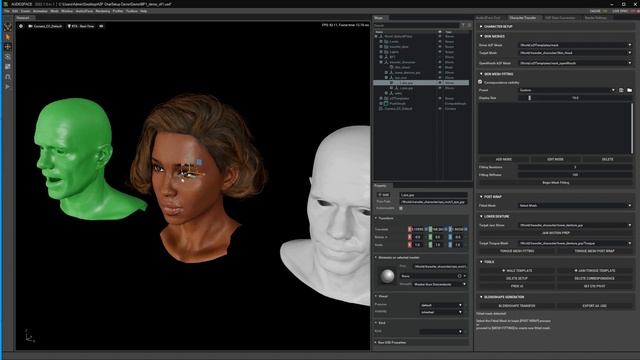Switch to the A2F Data Conversion tab
640x360 pixels.
(560, 18)
